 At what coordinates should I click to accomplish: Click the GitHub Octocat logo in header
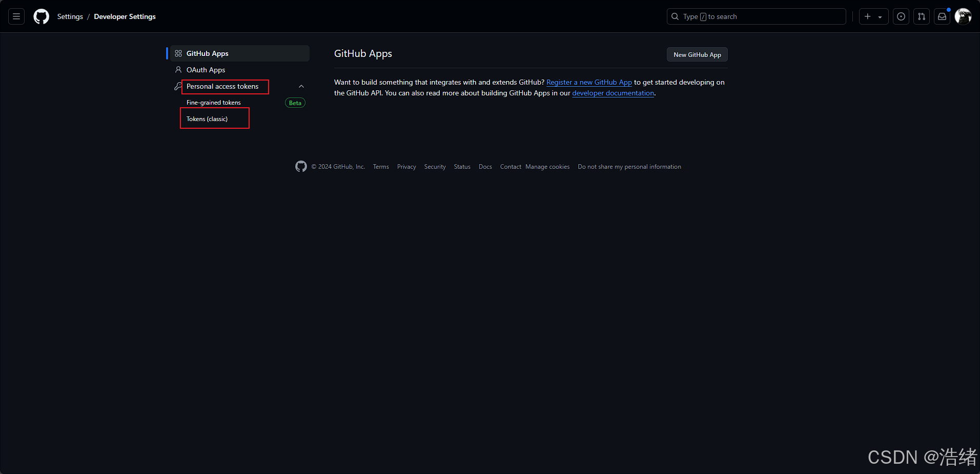coord(41,16)
